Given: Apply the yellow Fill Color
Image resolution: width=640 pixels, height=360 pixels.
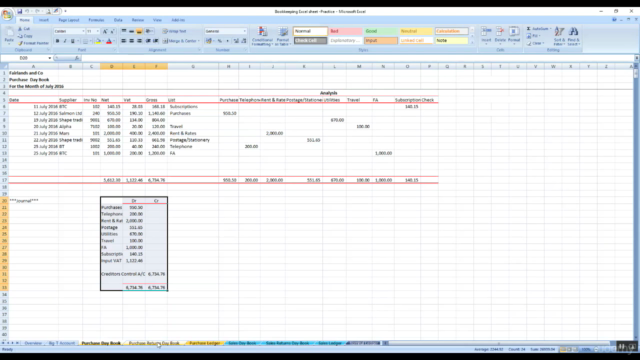Looking at the screenshot, I should (x=98, y=41).
